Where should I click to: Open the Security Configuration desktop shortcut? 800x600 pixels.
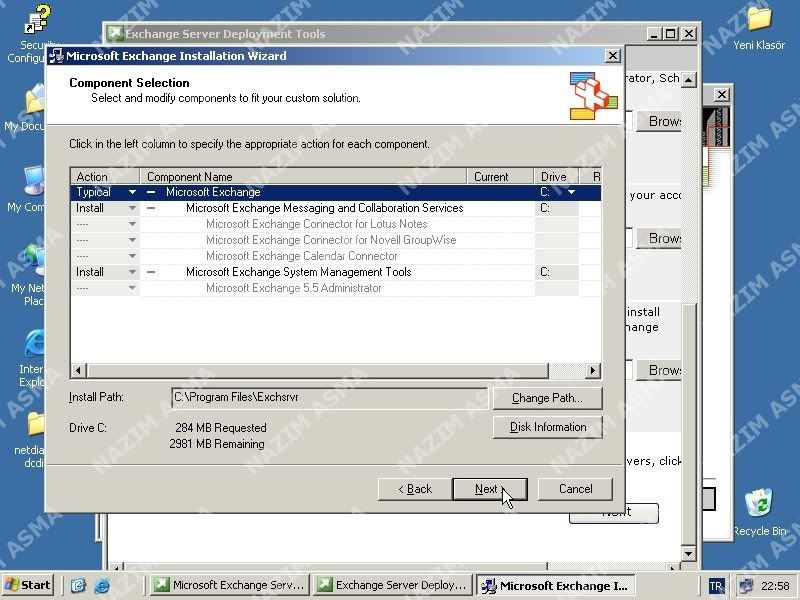(35, 33)
